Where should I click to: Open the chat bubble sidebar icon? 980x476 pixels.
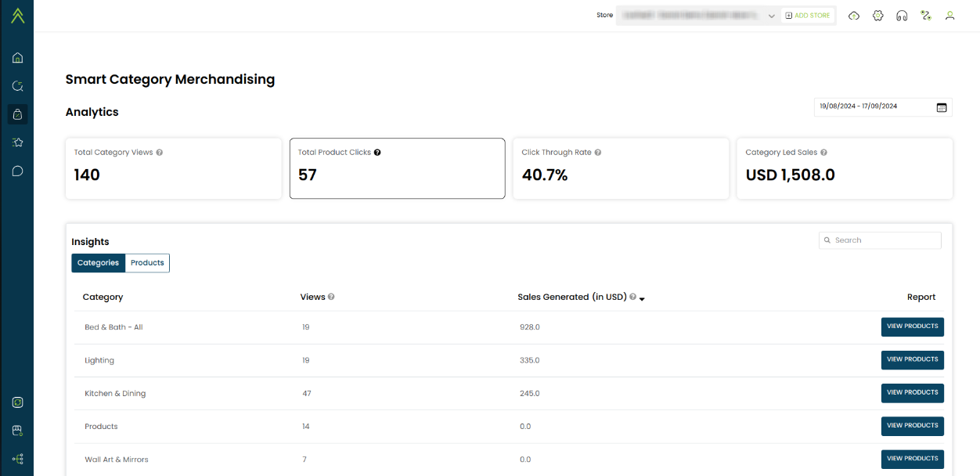coord(17,171)
